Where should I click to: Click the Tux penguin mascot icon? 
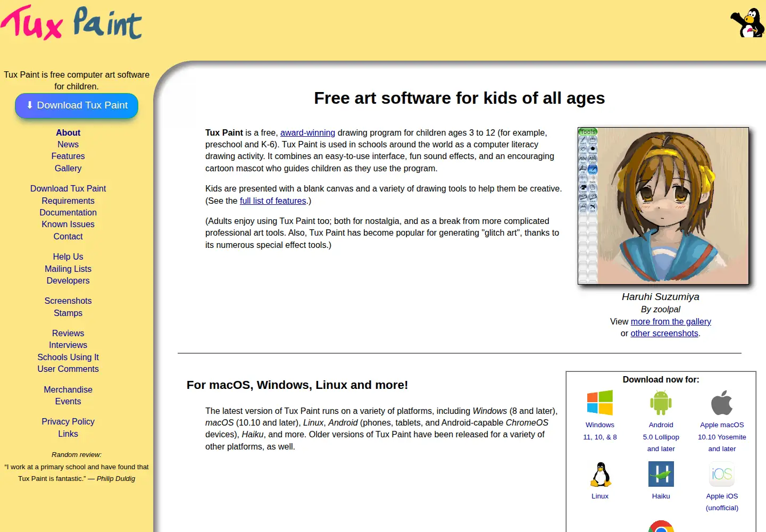click(748, 23)
